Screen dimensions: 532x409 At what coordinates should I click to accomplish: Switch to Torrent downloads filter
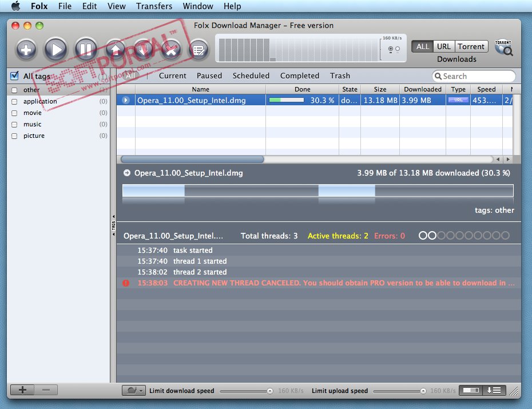click(x=471, y=46)
